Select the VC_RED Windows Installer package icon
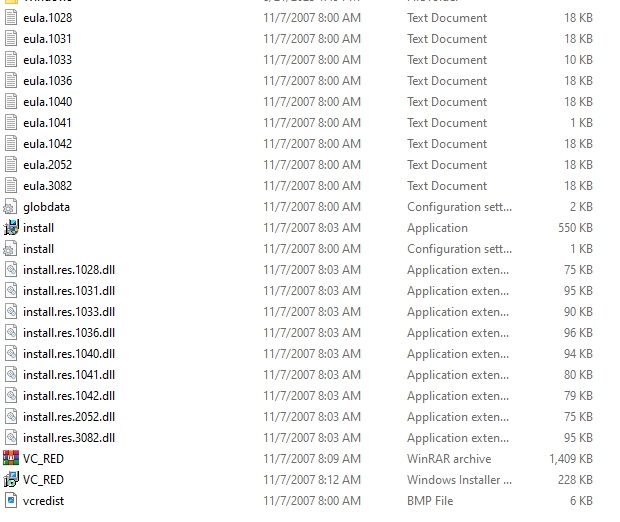The image size is (620, 522). [x=11, y=480]
